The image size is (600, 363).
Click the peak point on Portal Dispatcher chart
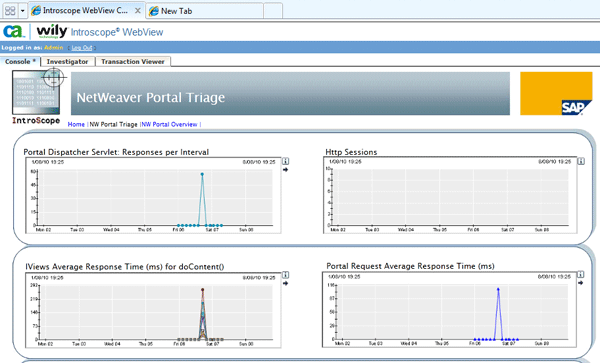pos(202,174)
